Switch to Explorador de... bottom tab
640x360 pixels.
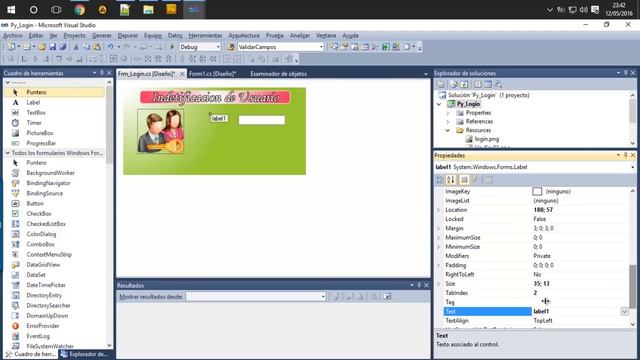point(85,354)
